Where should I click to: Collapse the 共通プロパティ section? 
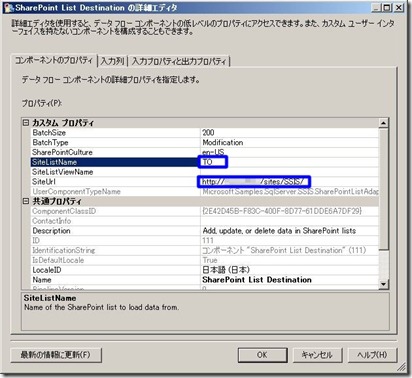(26, 201)
